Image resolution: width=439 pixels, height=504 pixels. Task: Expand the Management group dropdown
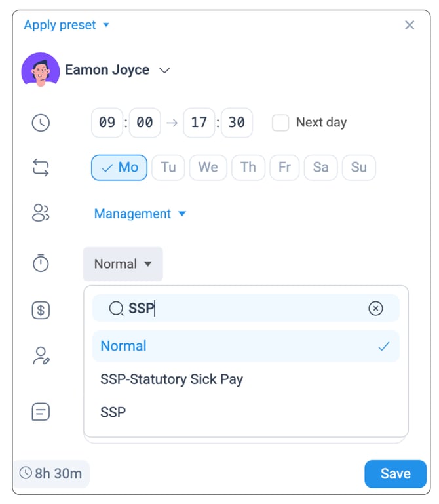pos(140,214)
